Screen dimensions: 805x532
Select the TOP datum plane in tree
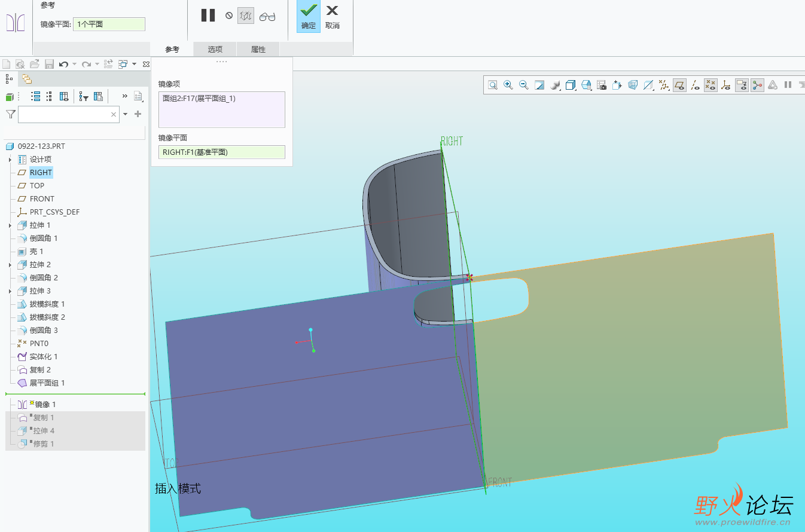(36, 186)
